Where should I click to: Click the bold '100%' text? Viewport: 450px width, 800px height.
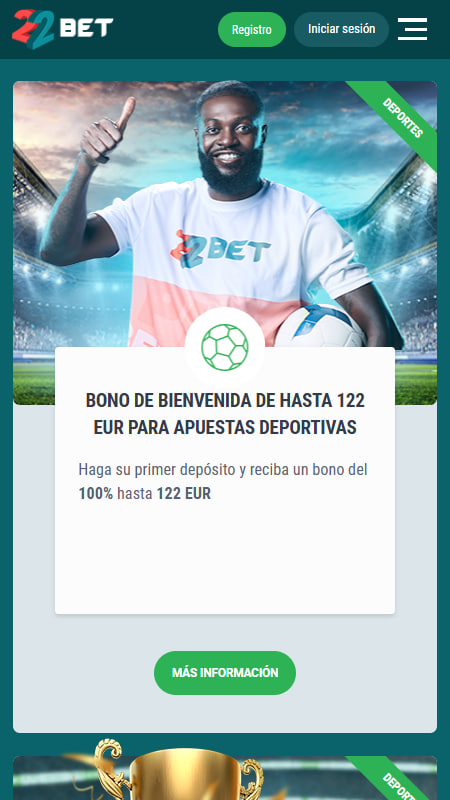pos(95,494)
